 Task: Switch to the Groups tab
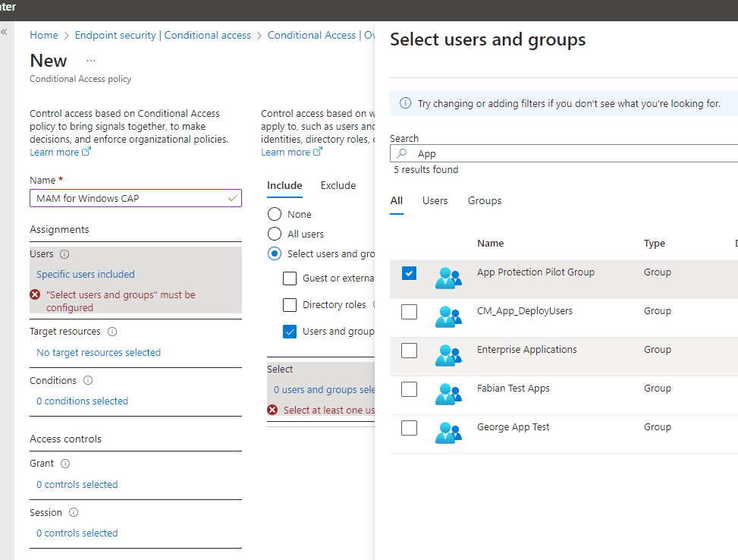485,201
